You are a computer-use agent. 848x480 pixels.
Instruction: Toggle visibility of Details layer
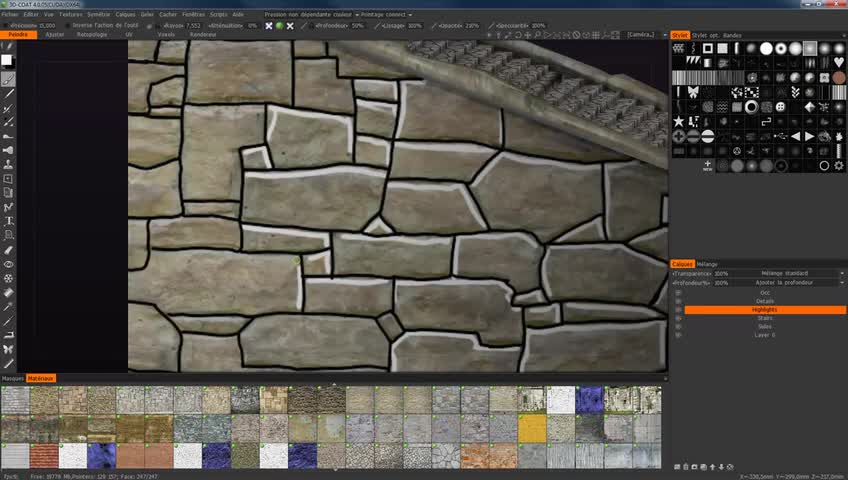tap(678, 301)
